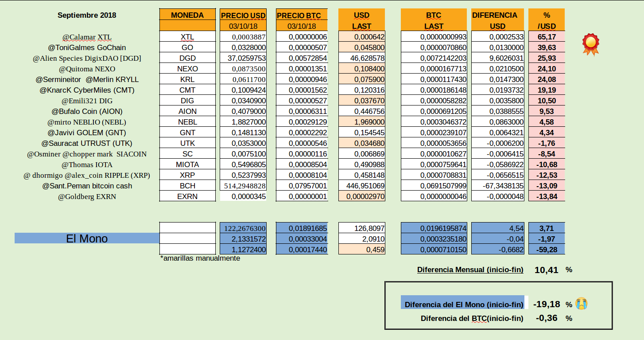644x340 pixels.
Task: Select '@Osminer @chopper mark SIACOIN' cell
Action: point(87,154)
